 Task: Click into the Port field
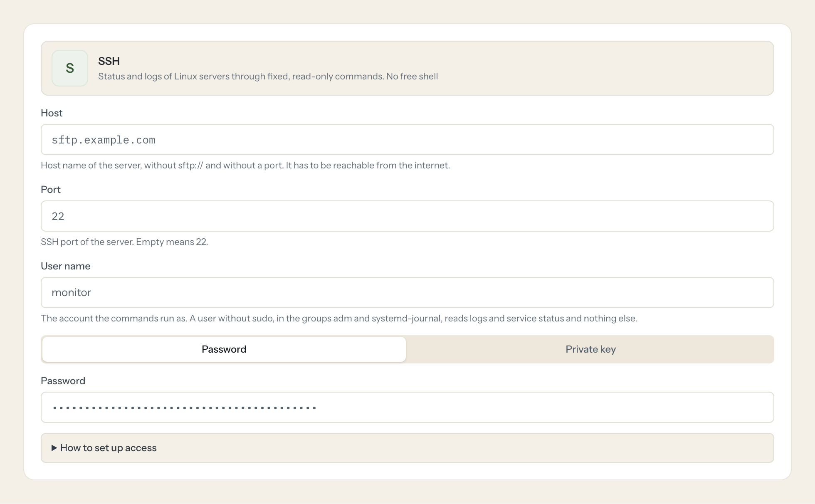pyautogui.click(x=407, y=216)
